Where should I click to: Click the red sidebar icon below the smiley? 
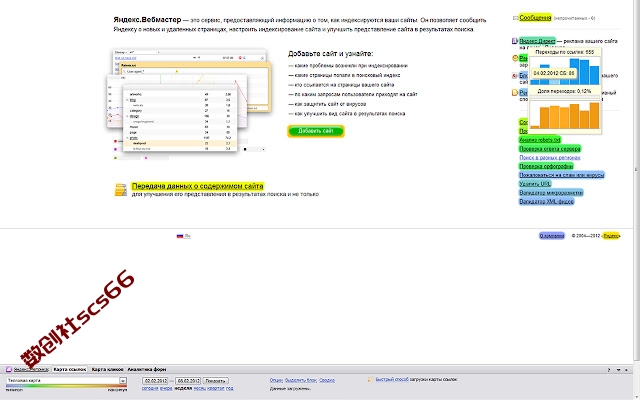pyautogui.click(x=515, y=76)
